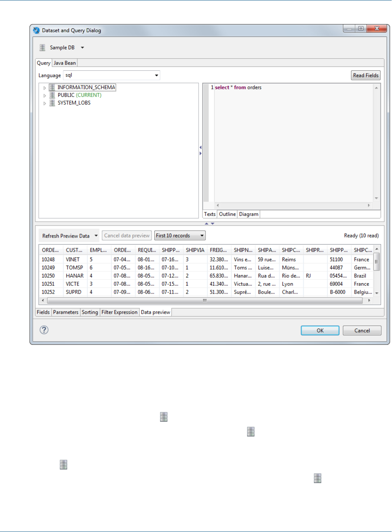
Task: Select the SYSTEM_LOBS schema icon
Action: pos(52,103)
